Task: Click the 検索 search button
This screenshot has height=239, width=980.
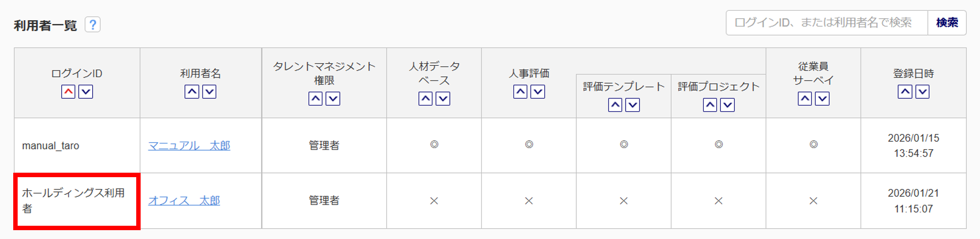Action: pyautogui.click(x=947, y=23)
